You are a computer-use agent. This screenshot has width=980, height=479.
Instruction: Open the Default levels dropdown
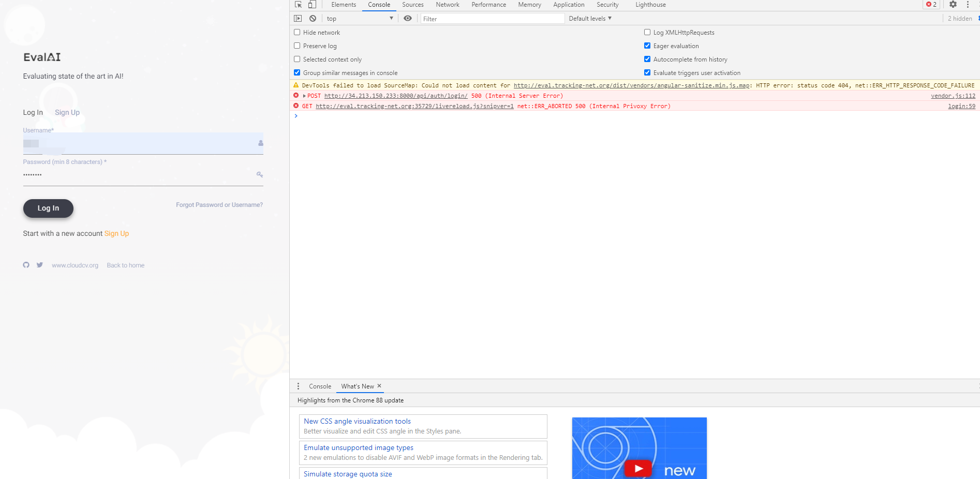coord(590,19)
